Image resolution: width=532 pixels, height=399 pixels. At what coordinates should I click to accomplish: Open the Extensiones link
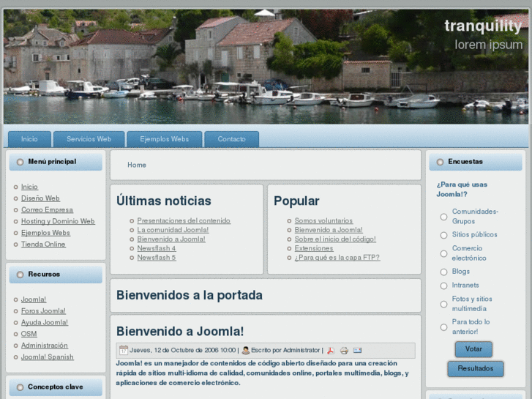click(314, 248)
